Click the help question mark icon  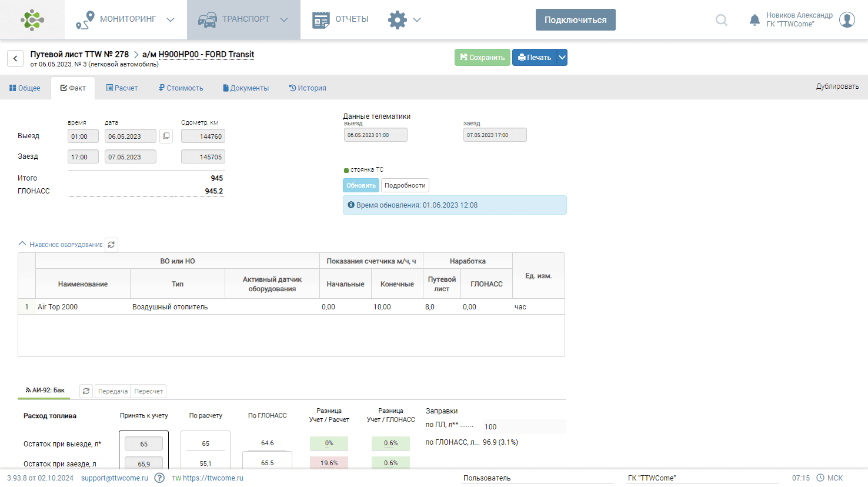point(159,478)
